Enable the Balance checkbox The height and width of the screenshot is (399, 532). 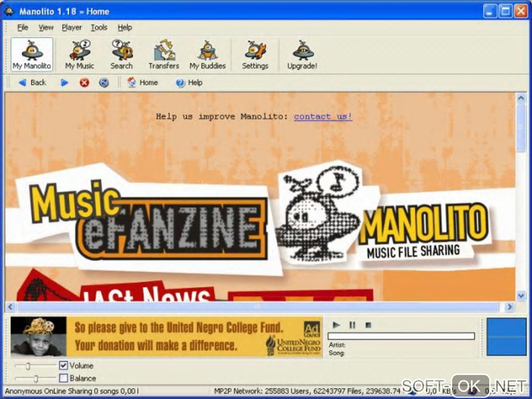(x=64, y=378)
